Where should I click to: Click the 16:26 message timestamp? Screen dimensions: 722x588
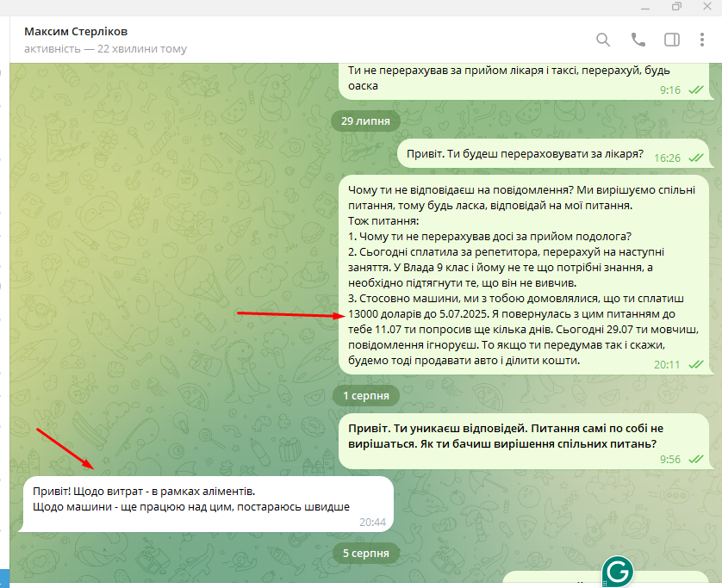(667, 158)
